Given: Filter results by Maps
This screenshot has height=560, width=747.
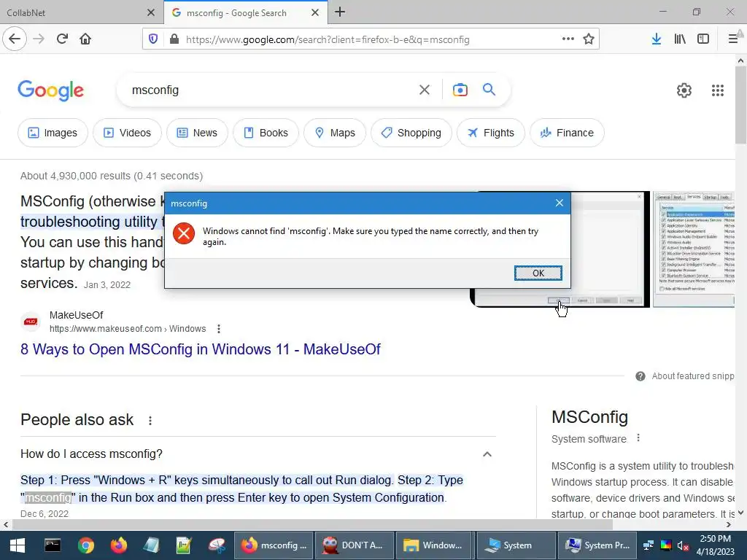Looking at the screenshot, I should tap(335, 133).
